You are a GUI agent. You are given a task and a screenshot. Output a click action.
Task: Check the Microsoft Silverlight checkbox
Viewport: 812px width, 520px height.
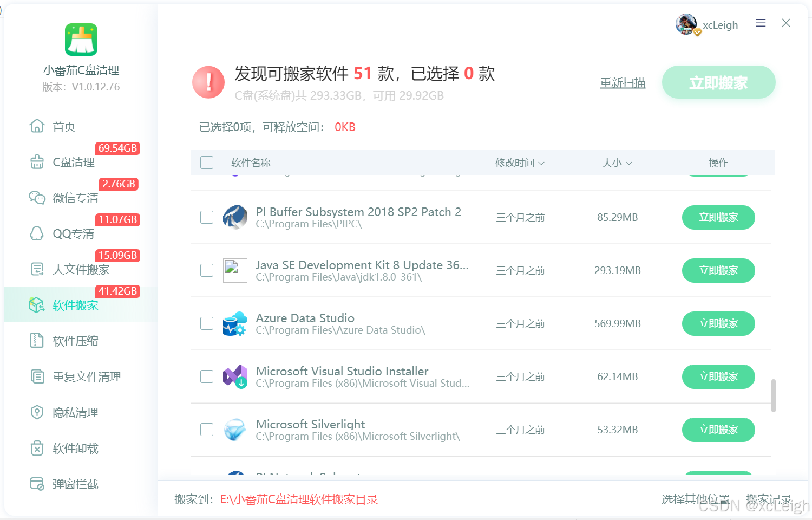(x=207, y=430)
